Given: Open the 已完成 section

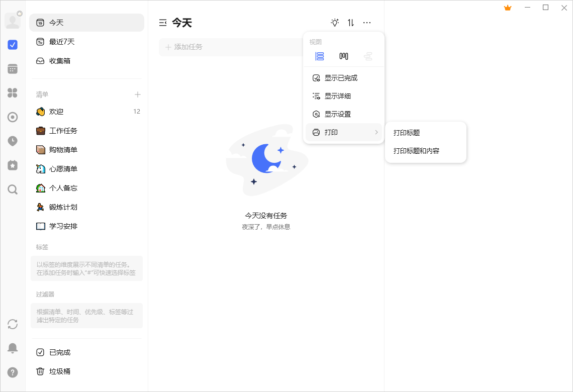Looking at the screenshot, I should point(86,352).
